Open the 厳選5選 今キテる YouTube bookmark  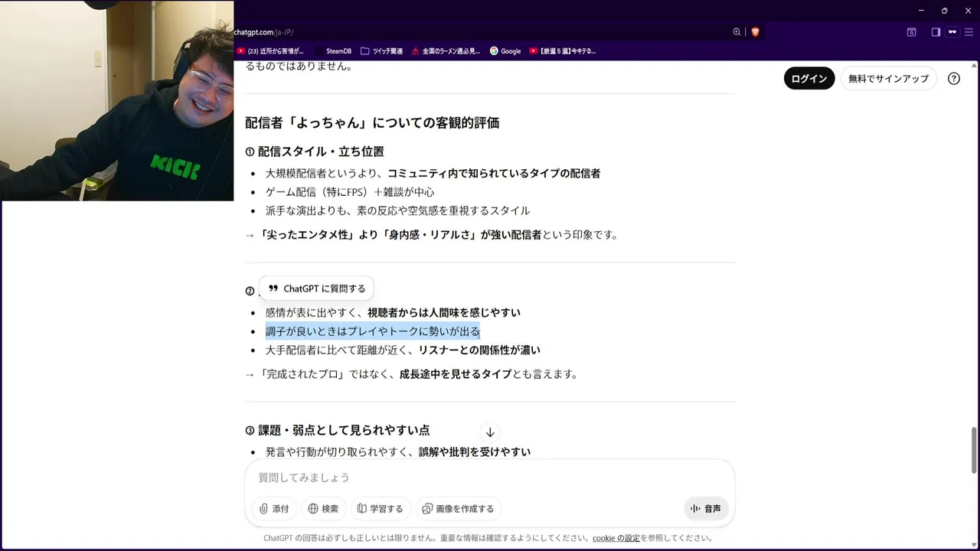(x=563, y=51)
